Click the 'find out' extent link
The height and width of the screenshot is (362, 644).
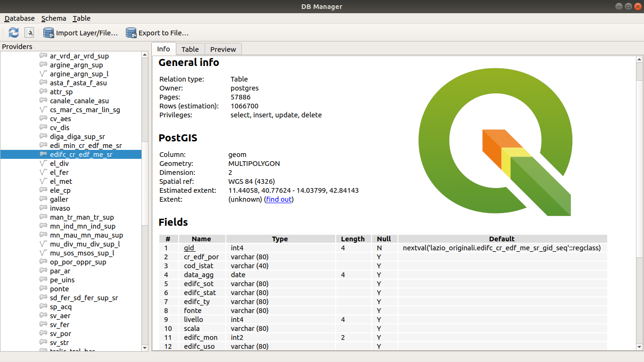point(279,199)
